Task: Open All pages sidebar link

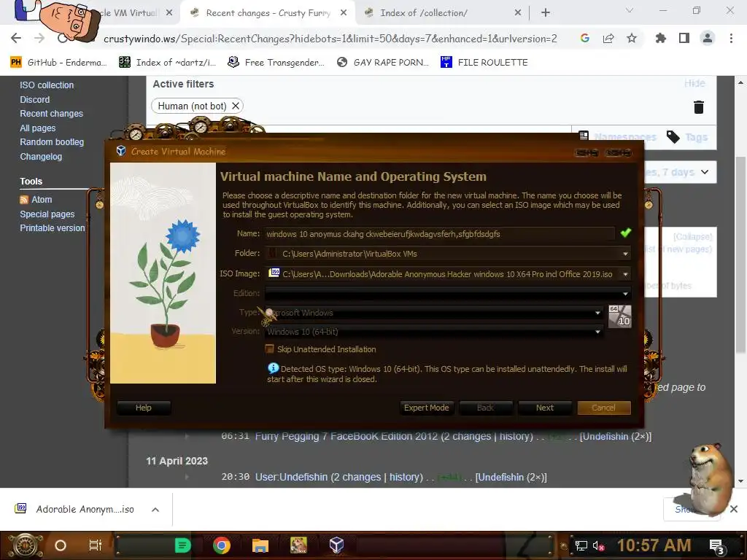Action: [x=38, y=128]
